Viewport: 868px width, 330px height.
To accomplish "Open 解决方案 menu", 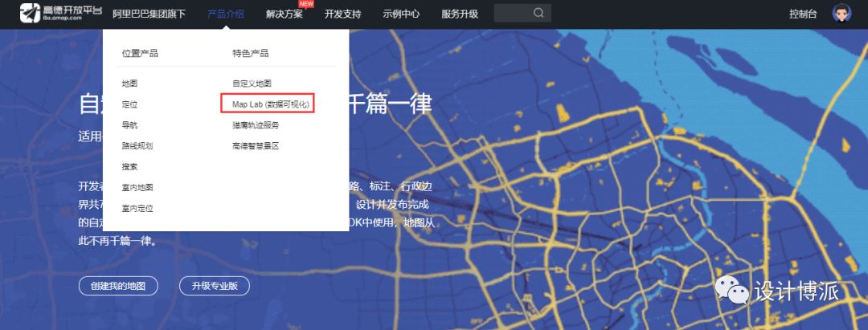I will 284,14.
